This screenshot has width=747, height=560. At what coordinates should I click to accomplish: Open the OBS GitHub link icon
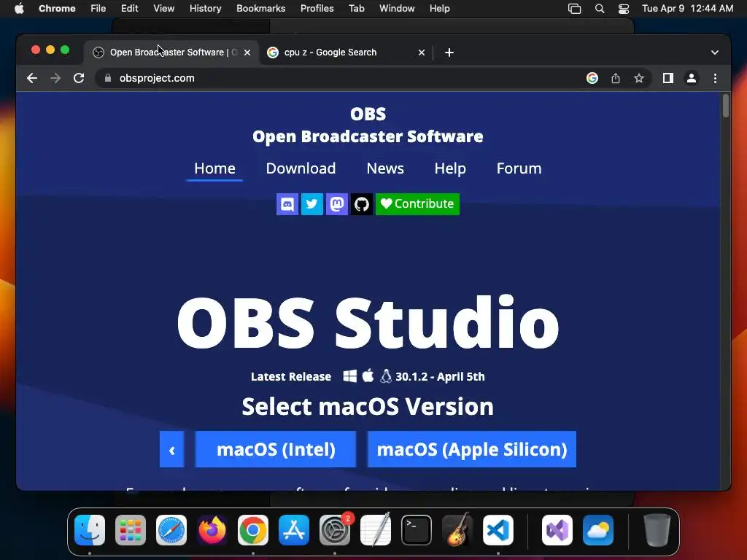[x=362, y=204]
